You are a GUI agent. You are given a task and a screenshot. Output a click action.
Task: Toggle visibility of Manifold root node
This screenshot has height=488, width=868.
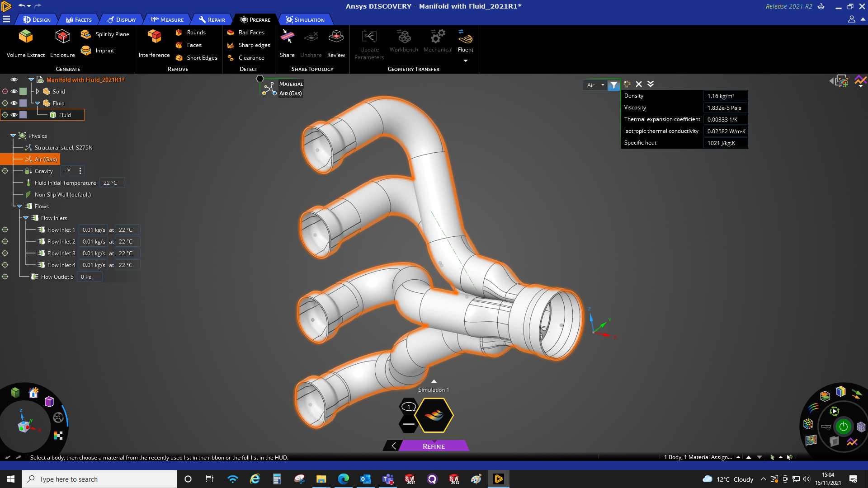(x=14, y=80)
